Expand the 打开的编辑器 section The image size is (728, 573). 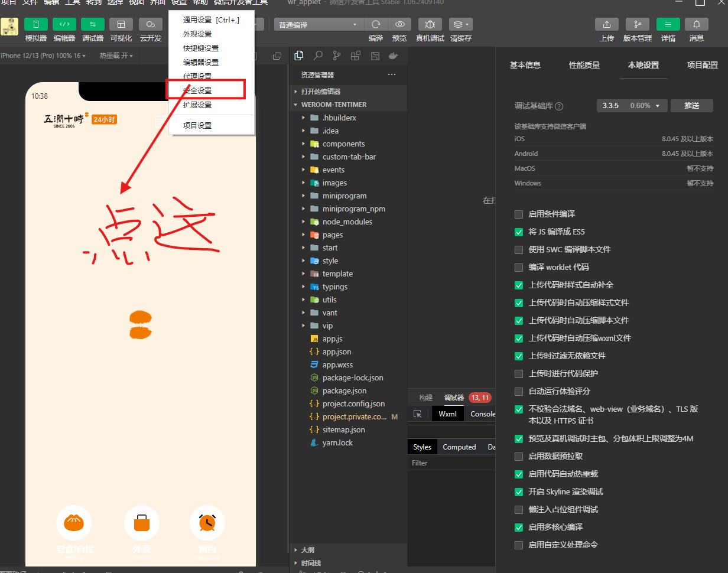pyautogui.click(x=349, y=92)
